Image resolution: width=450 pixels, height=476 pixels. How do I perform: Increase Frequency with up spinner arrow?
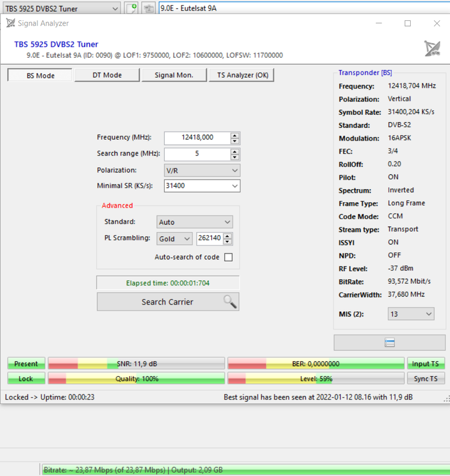coord(235,135)
